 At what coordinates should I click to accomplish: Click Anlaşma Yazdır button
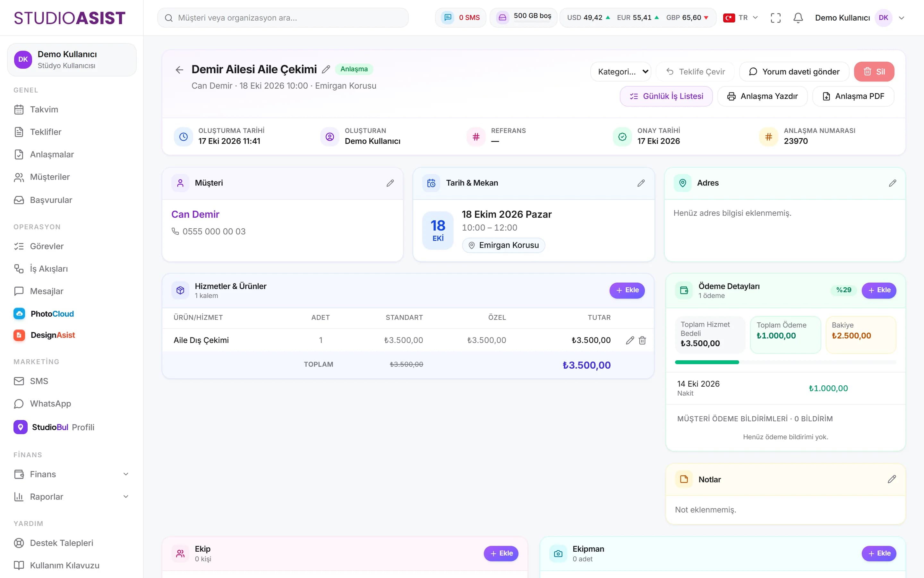(762, 96)
